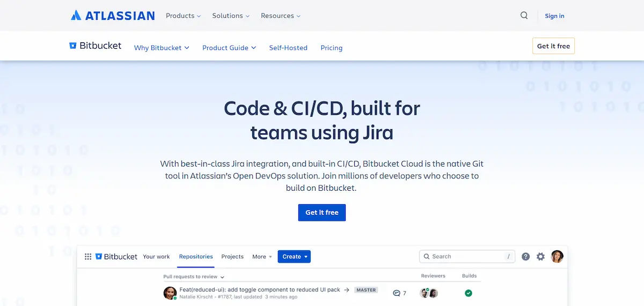Click the Reviewers column header
The width and height of the screenshot is (644, 306).
coord(433,276)
